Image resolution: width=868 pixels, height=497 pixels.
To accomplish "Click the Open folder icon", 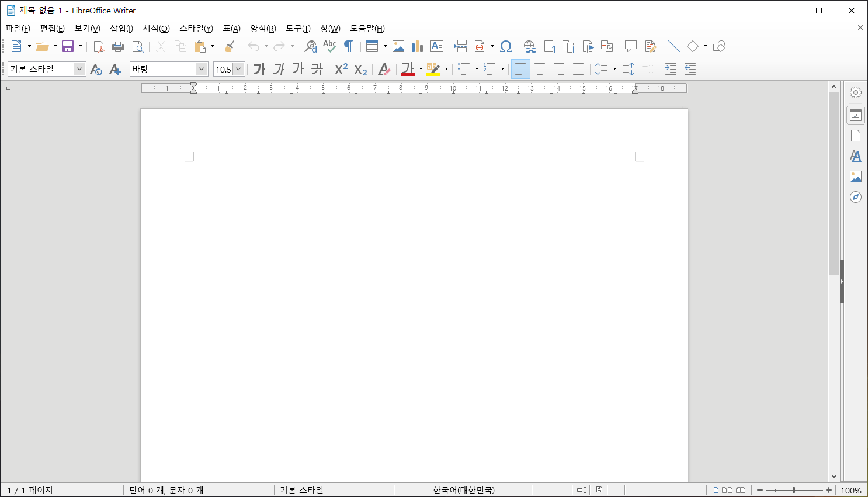I will 42,46.
